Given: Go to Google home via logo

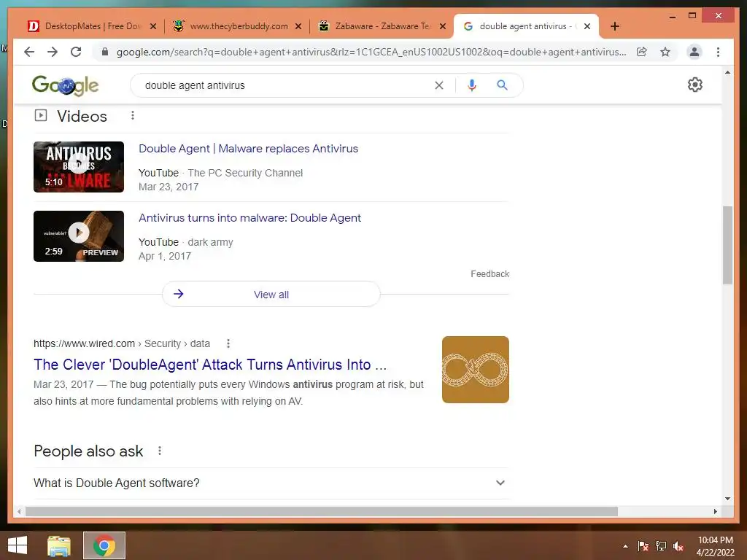Looking at the screenshot, I should pos(65,85).
